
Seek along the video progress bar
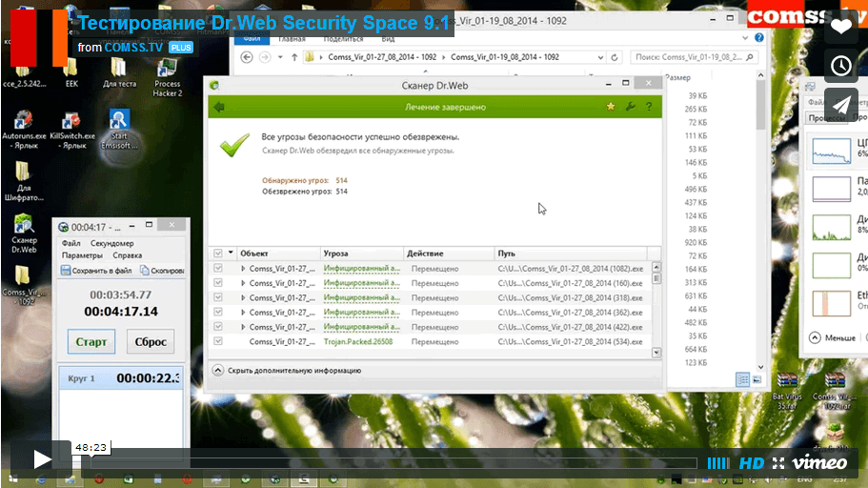tap(394, 463)
